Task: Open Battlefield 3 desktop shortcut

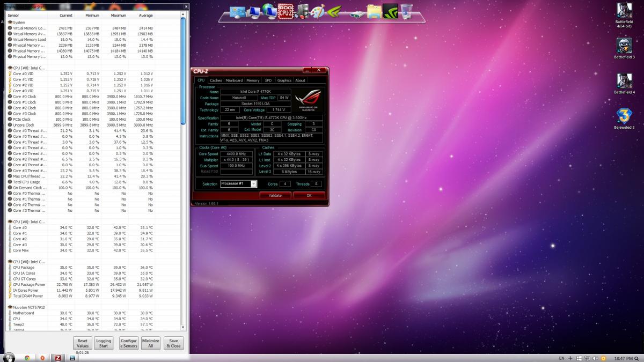Action: pos(625,48)
